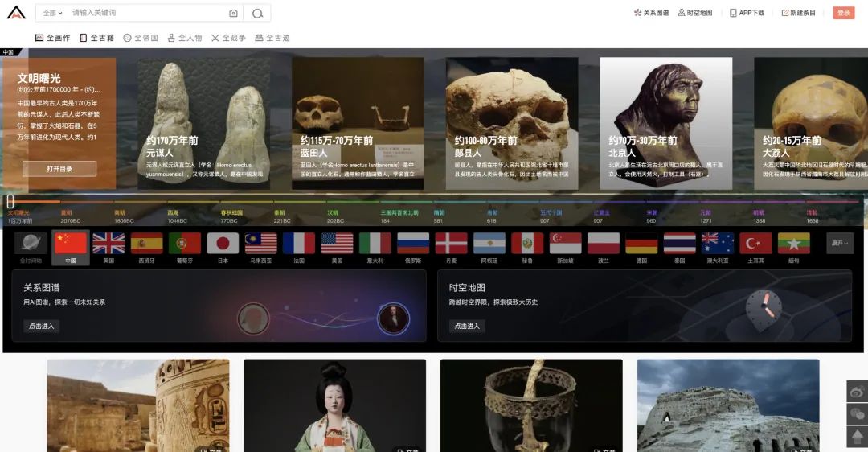Select the 全帝国 category tab
Screen dimensions: 868x452
[141, 38]
